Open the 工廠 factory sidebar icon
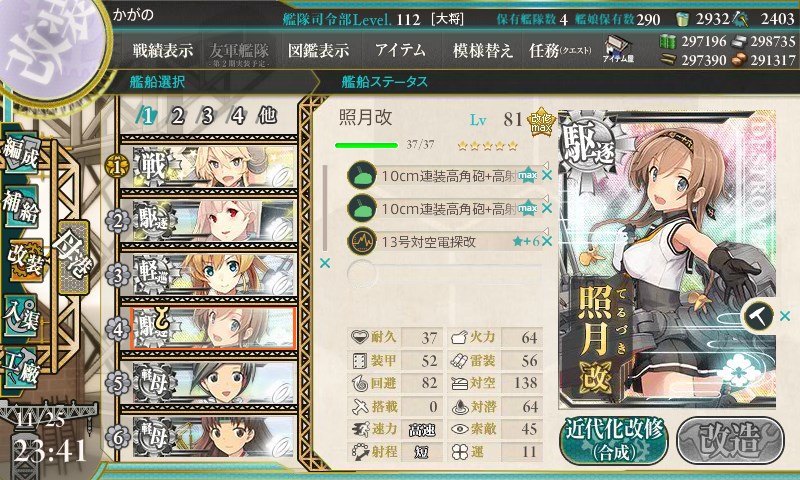The image size is (800, 480). (x=21, y=369)
